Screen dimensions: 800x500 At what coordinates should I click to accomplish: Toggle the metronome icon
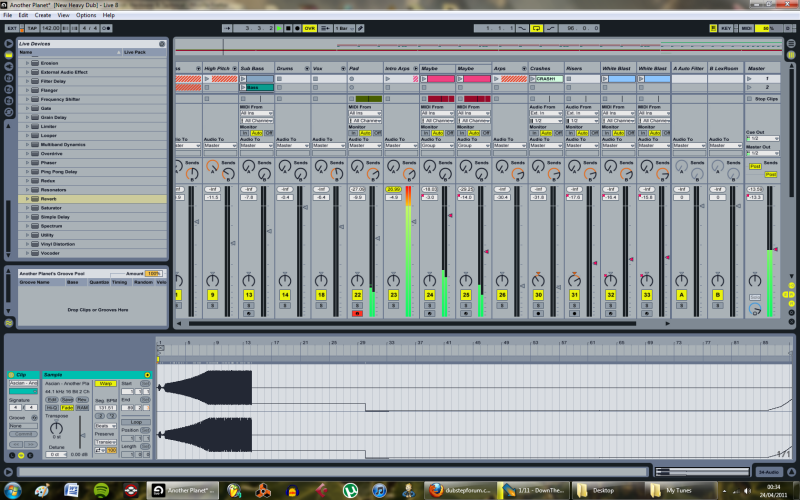coord(106,29)
